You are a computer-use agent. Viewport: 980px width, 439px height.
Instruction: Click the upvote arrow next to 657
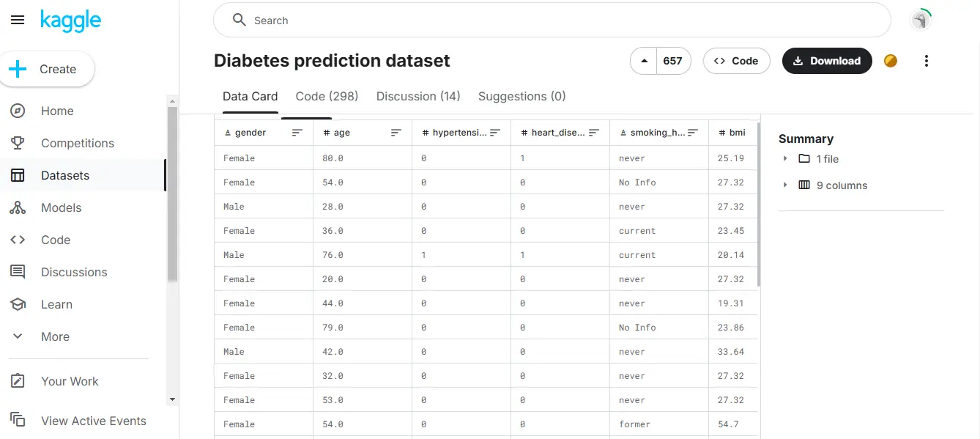click(x=644, y=61)
